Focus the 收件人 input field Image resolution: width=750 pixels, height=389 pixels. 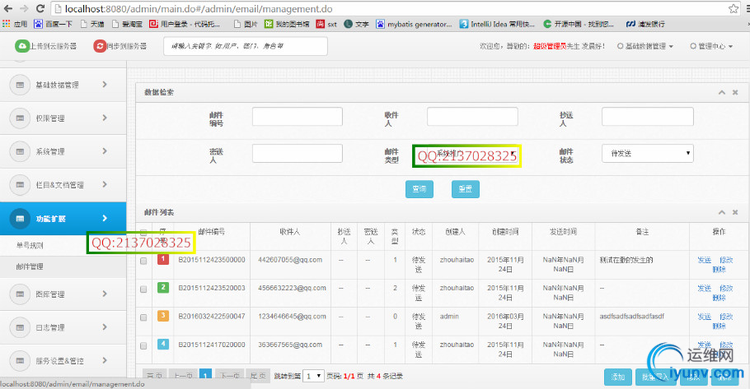tap(473, 117)
